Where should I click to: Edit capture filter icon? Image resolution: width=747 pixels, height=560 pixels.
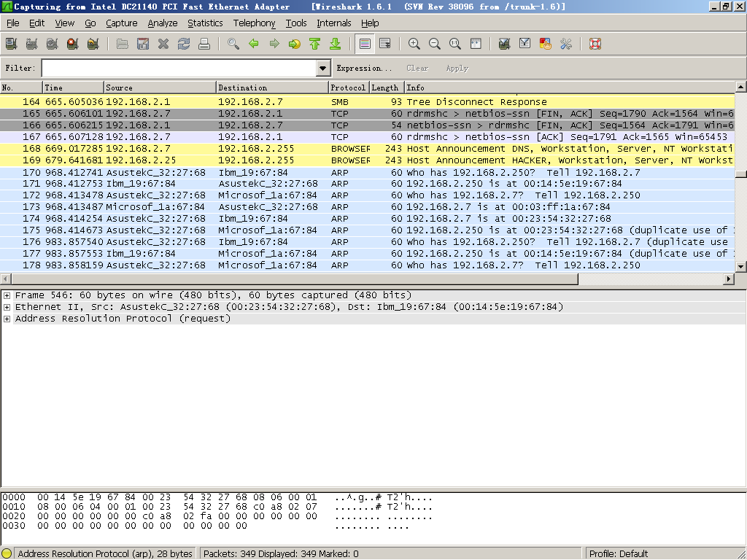tap(505, 44)
